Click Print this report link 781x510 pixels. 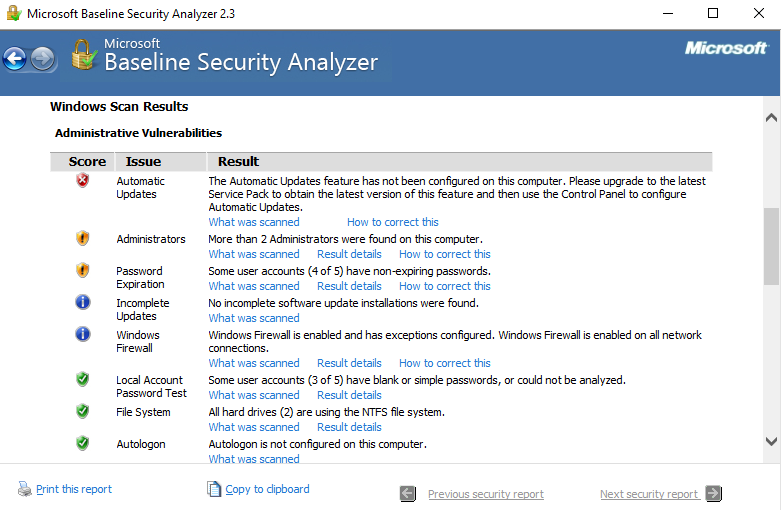point(74,489)
